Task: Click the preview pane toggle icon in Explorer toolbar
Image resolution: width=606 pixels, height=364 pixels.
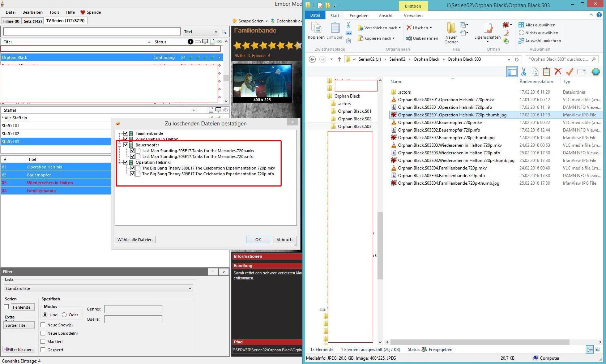Action: pyautogui.click(x=512, y=72)
